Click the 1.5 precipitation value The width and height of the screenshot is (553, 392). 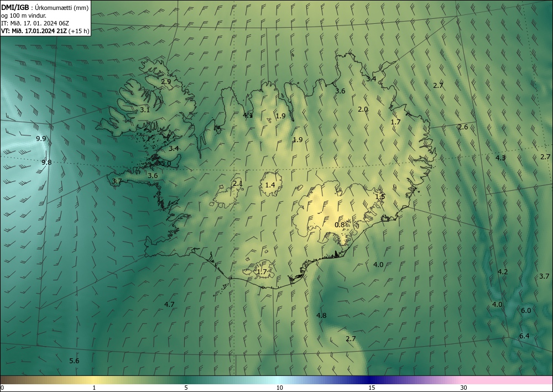click(380, 197)
